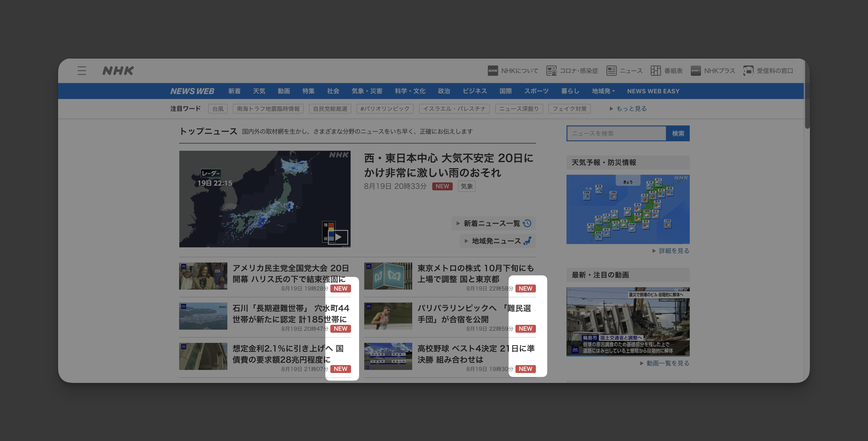Expand the 地域発 dropdown menu
Viewport: 868px width, 441px height.
[x=603, y=91]
